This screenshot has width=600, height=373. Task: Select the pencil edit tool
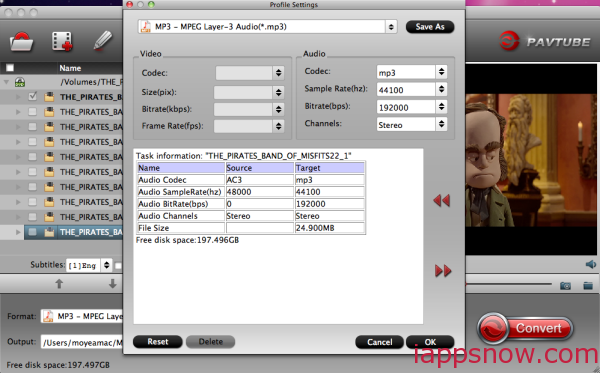click(103, 41)
